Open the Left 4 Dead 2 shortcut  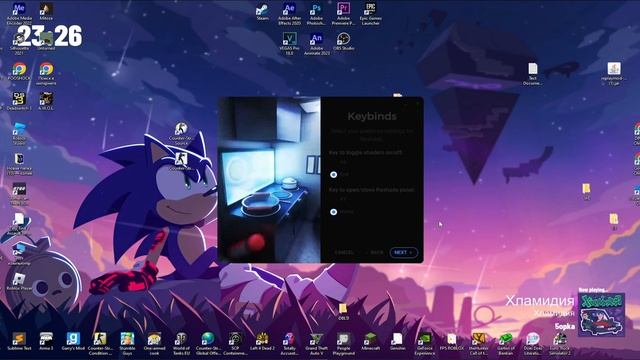[x=262, y=342]
